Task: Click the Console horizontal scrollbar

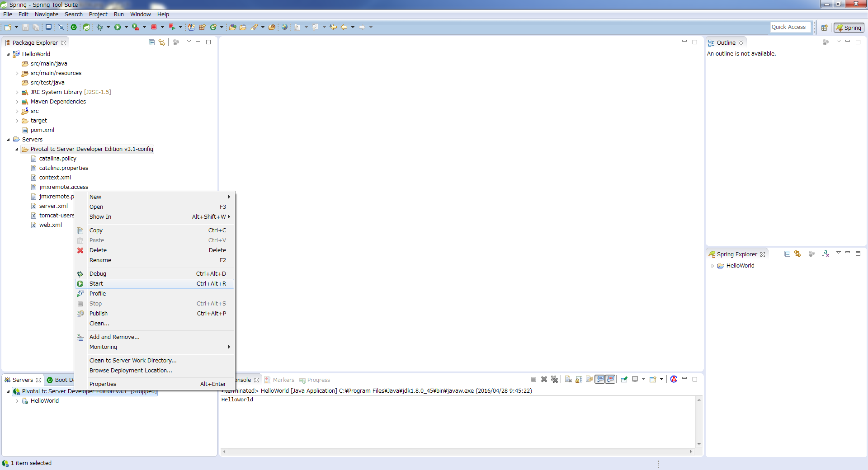Action: 458,451
